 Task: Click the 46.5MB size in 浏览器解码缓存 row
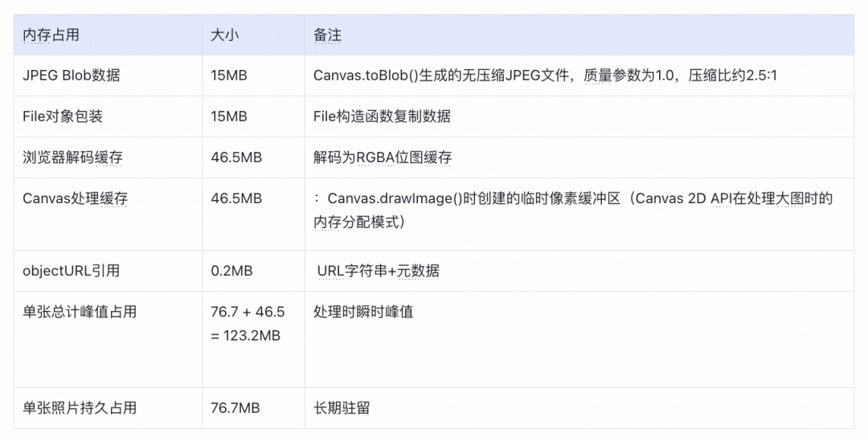click(x=236, y=157)
